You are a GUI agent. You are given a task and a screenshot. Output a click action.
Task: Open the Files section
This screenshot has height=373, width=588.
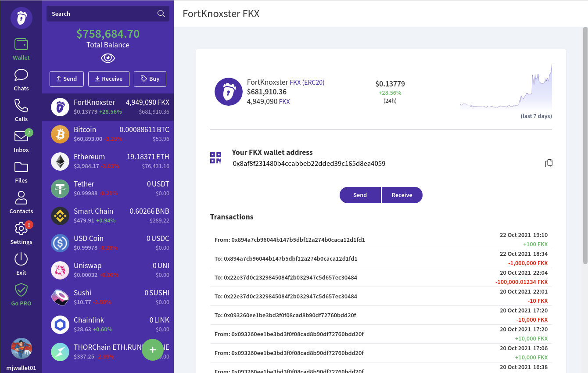point(21,172)
